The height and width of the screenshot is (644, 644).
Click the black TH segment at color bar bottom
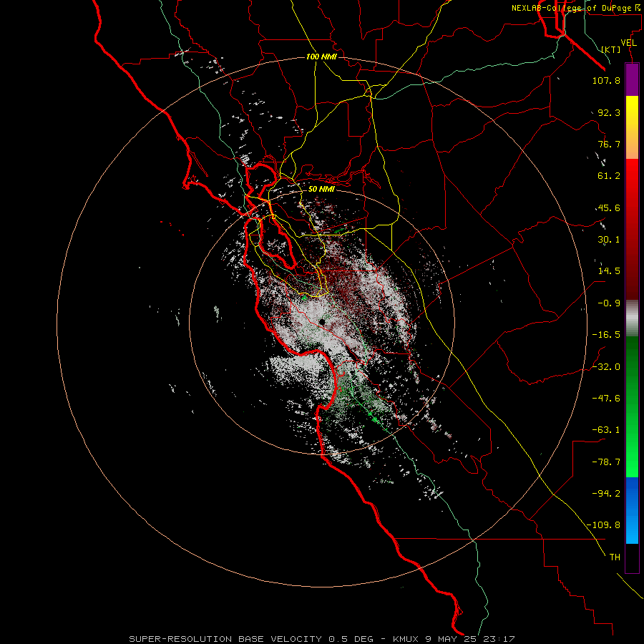click(632, 557)
